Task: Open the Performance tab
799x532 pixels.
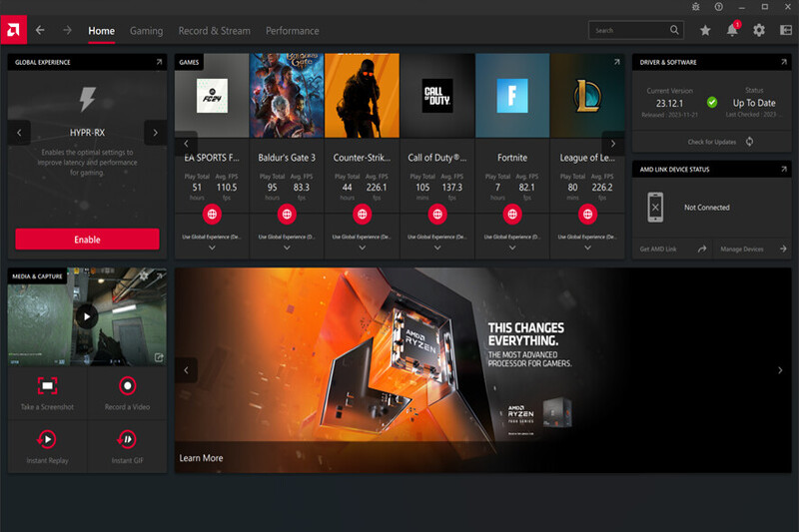Action: click(x=292, y=31)
